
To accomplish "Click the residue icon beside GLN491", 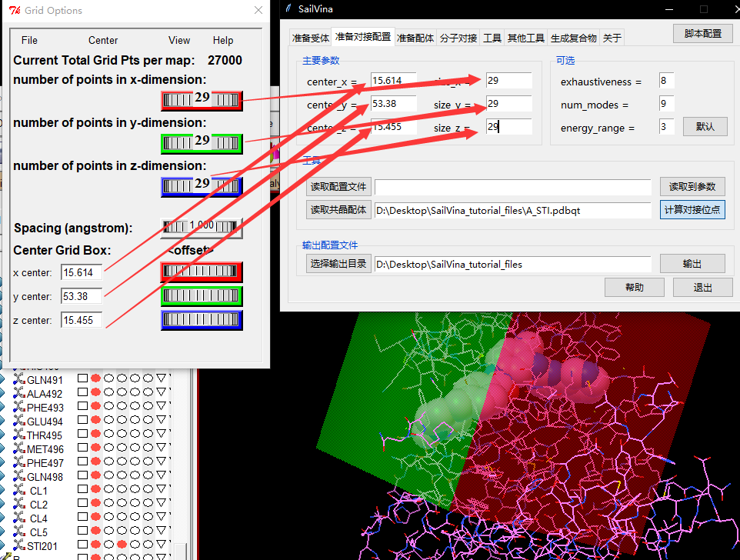I will coord(19,379).
